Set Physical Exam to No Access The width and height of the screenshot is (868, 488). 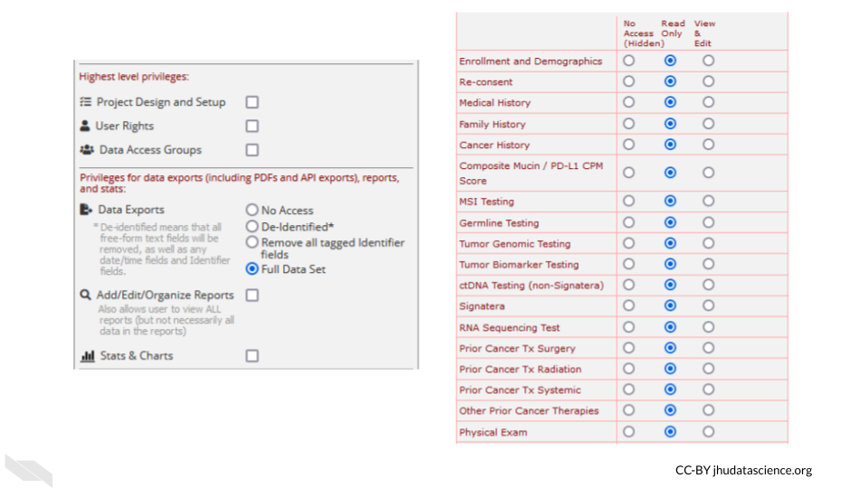tap(629, 432)
